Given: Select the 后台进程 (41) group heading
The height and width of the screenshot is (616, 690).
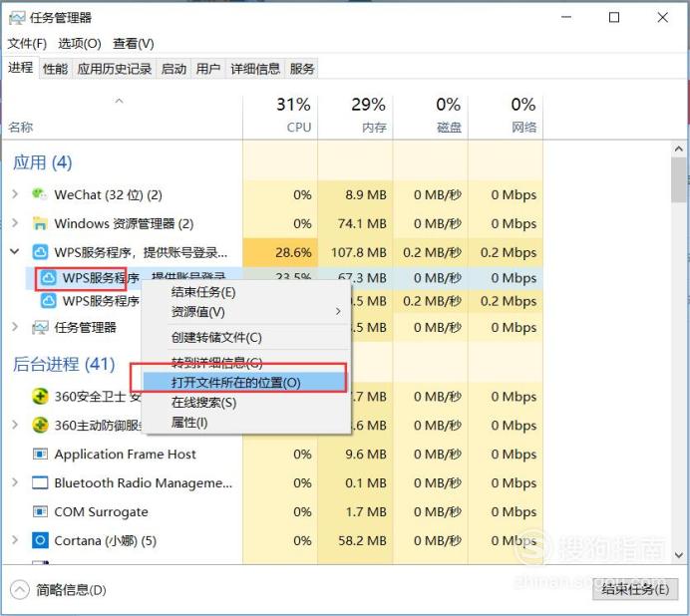Looking at the screenshot, I should point(64,364).
